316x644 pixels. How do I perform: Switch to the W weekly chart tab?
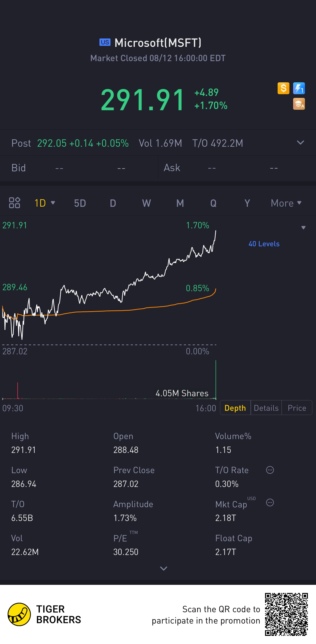(x=146, y=203)
